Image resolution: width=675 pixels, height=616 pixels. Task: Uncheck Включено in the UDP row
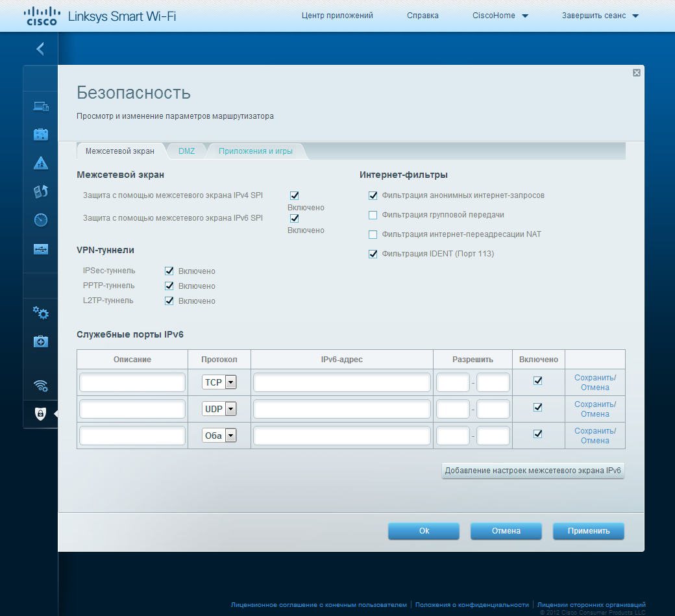click(x=537, y=407)
